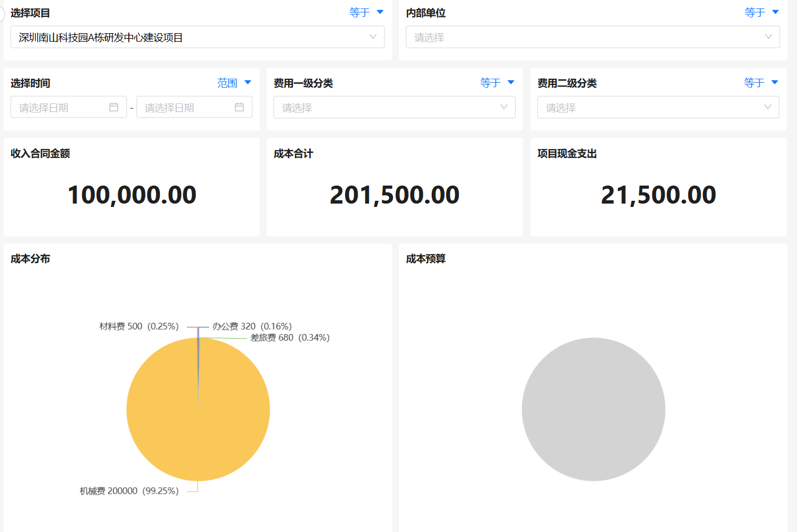Screen dimensions: 797x532
Task: Change the 费用一级分类 operator from 等于
Action: coord(498,83)
